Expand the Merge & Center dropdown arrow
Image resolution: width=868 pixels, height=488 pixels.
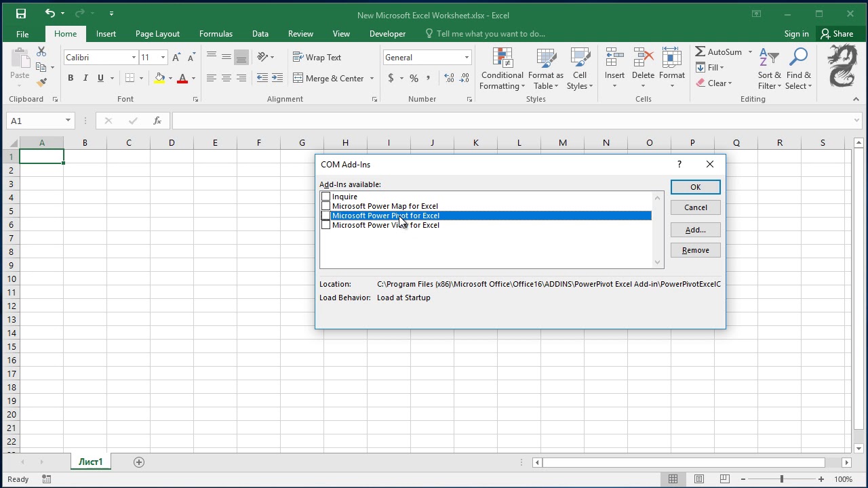tap(372, 79)
